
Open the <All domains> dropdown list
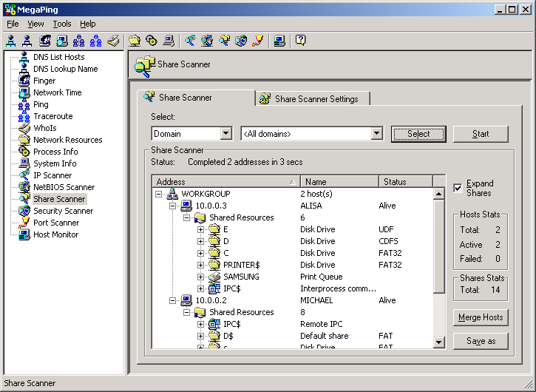click(x=376, y=133)
